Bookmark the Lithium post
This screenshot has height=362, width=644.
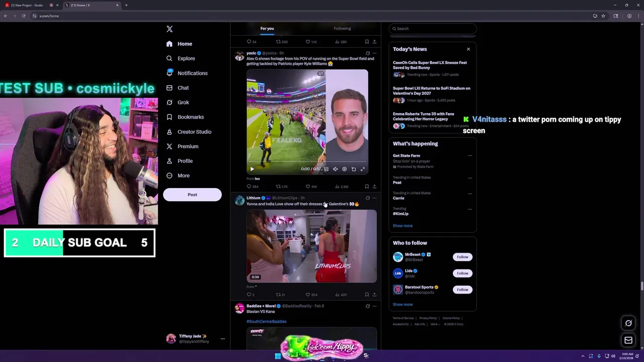pos(367,295)
